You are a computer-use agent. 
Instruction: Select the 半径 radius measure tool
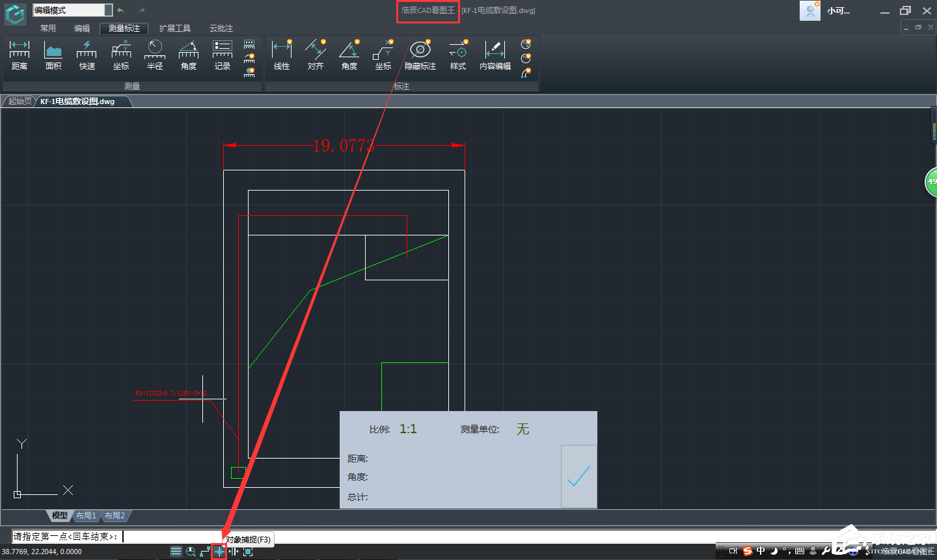coord(155,55)
